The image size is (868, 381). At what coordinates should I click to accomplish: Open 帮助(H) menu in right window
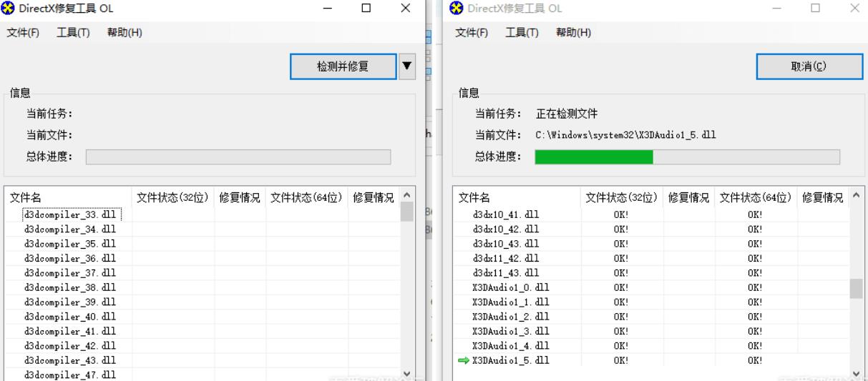point(573,33)
